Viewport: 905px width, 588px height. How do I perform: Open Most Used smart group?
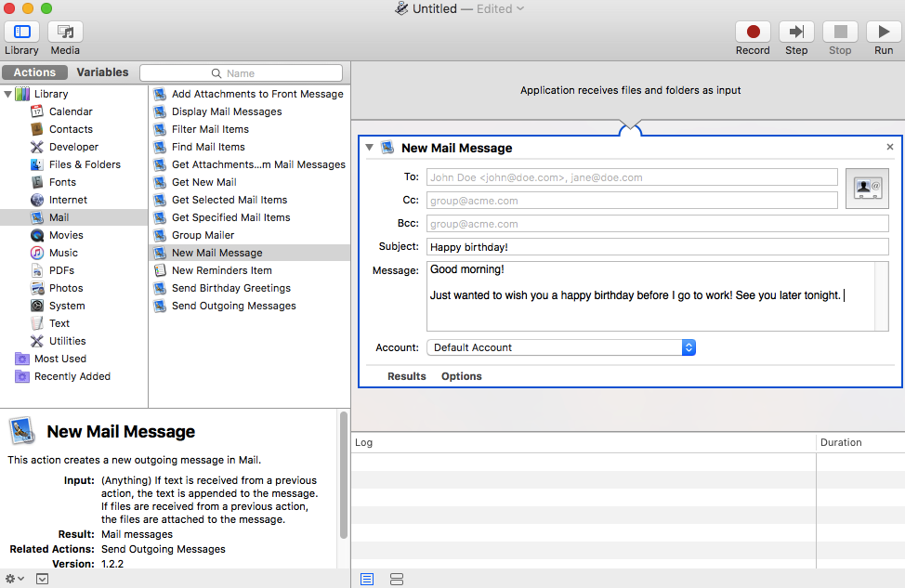(x=60, y=359)
